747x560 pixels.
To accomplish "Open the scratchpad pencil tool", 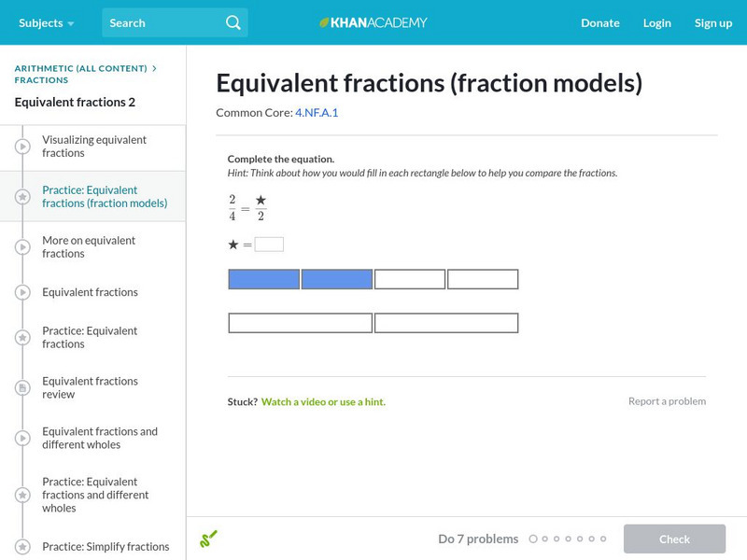I will (x=208, y=539).
